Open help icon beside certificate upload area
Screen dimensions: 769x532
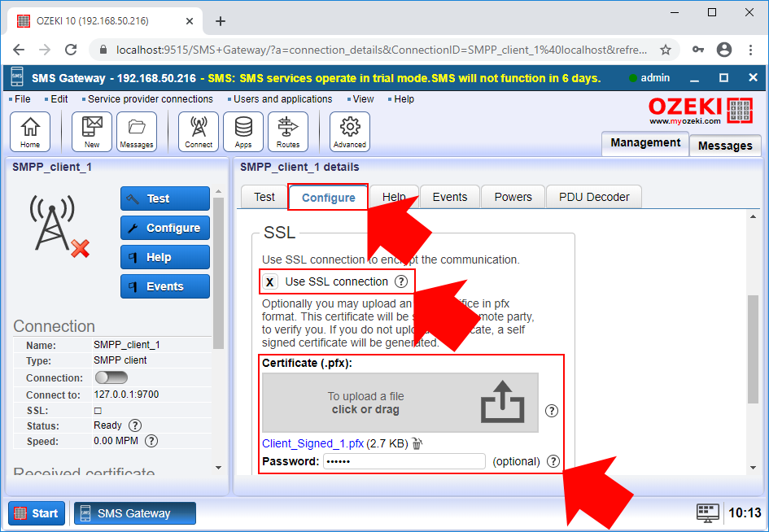[552, 411]
